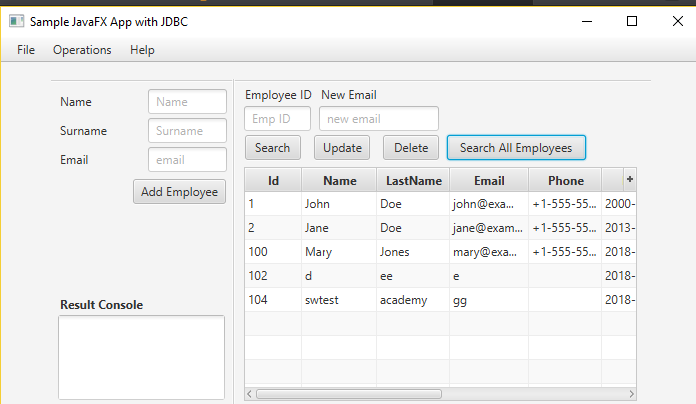
Task: Click the email cell john@exa...
Action: (489, 204)
